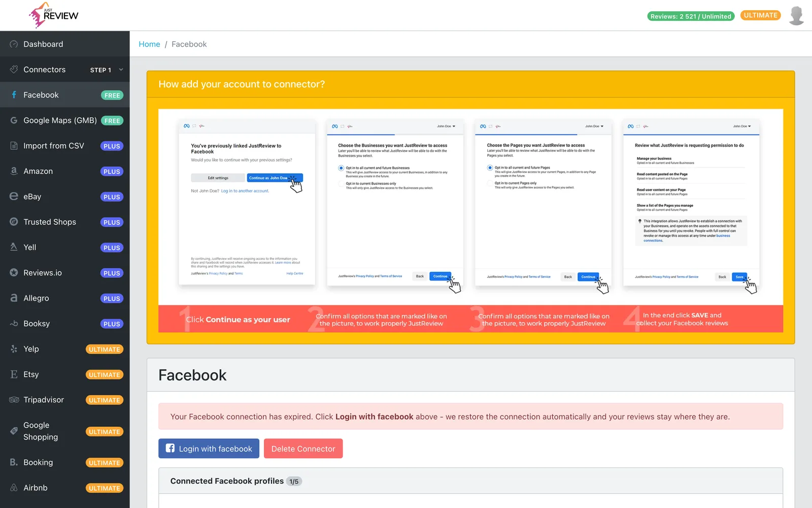The image size is (812, 508).
Task: Click the Allegro icon in sidebar
Action: pos(14,298)
